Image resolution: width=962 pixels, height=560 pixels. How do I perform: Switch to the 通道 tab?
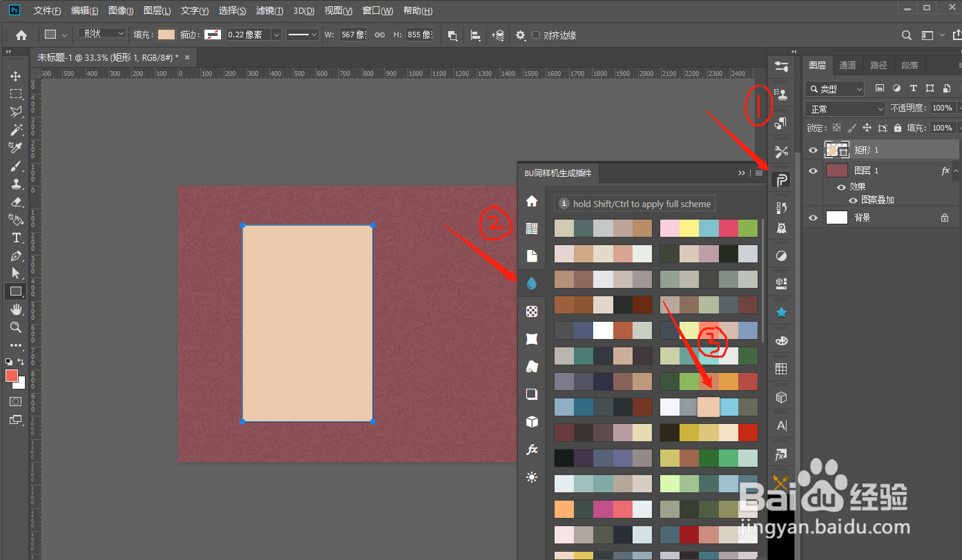pyautogui.click(x=847, y=66)
